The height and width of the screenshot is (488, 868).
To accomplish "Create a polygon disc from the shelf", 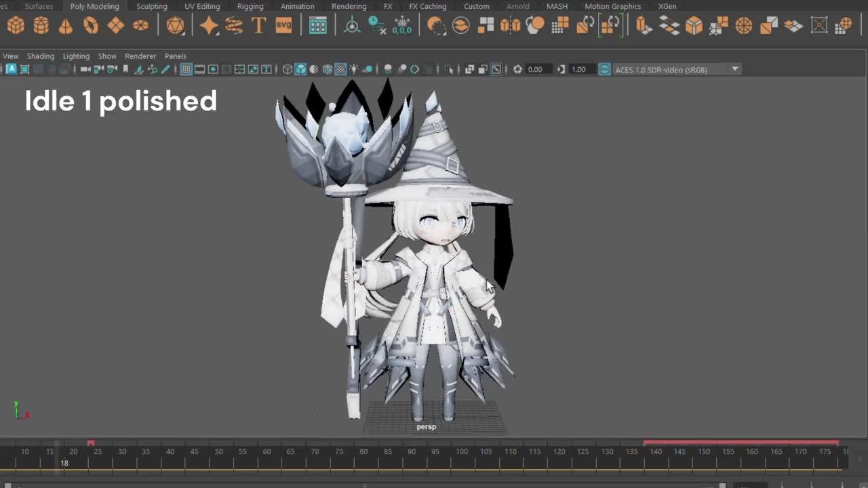I will pyautogui.click(x=140, y=26).
